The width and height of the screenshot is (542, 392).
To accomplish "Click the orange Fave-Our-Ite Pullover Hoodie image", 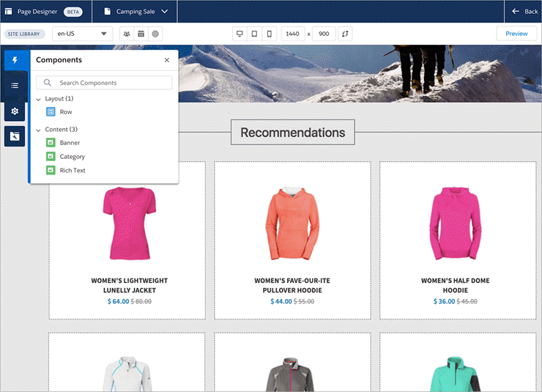I will pos(292,223).
